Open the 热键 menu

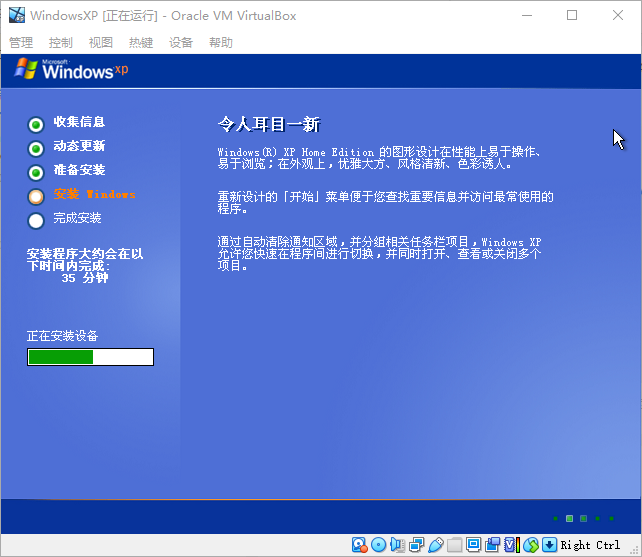click(141, 42)
